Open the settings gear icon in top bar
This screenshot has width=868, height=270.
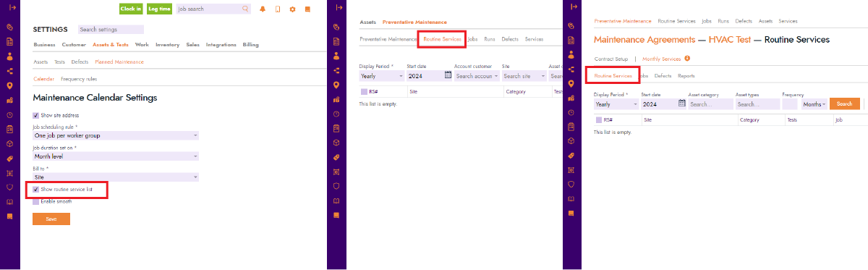click(292, 9)
